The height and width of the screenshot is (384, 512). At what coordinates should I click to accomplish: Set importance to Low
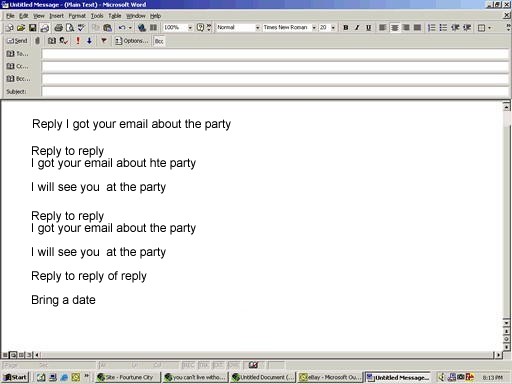pyautogui.click(x=89, y=41)
